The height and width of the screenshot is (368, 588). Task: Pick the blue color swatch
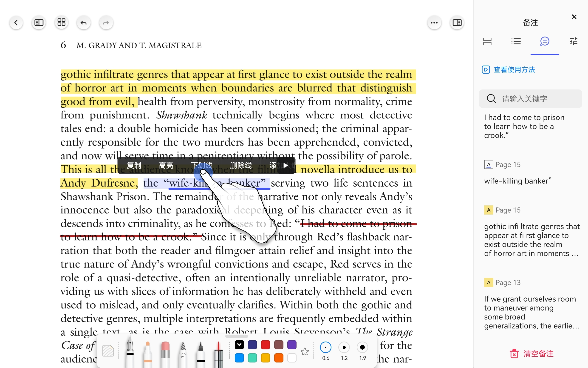click(239, 358)
